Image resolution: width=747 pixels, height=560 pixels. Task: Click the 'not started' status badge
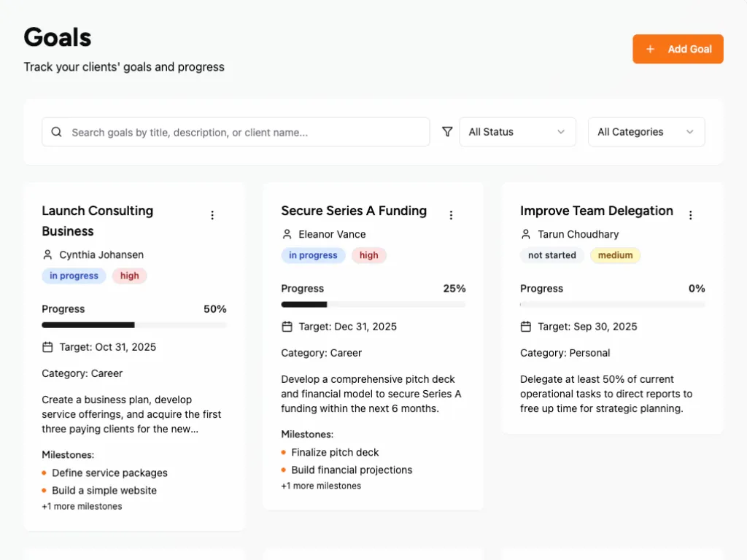[551, 255]
